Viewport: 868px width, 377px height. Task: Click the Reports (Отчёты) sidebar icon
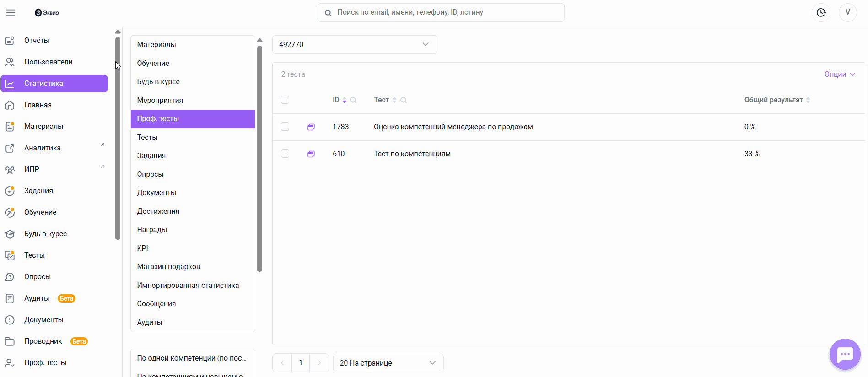[x=10, y=41]
